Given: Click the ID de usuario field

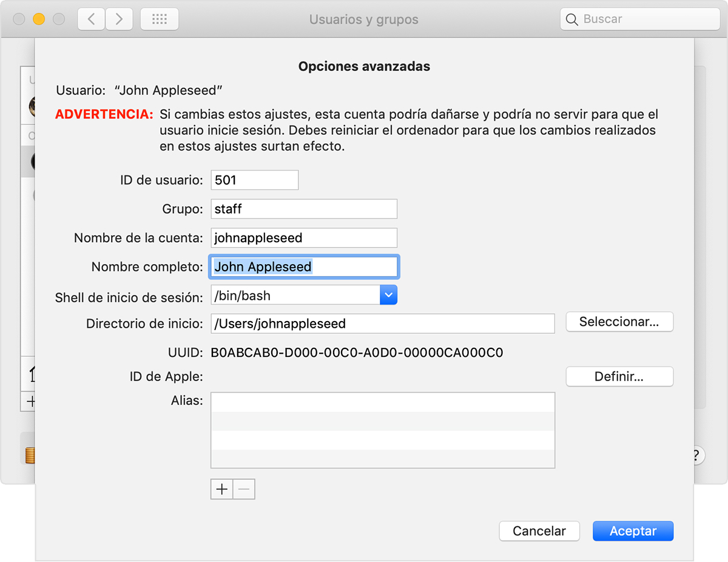Looking at the screenshot, I should (255, 180).
